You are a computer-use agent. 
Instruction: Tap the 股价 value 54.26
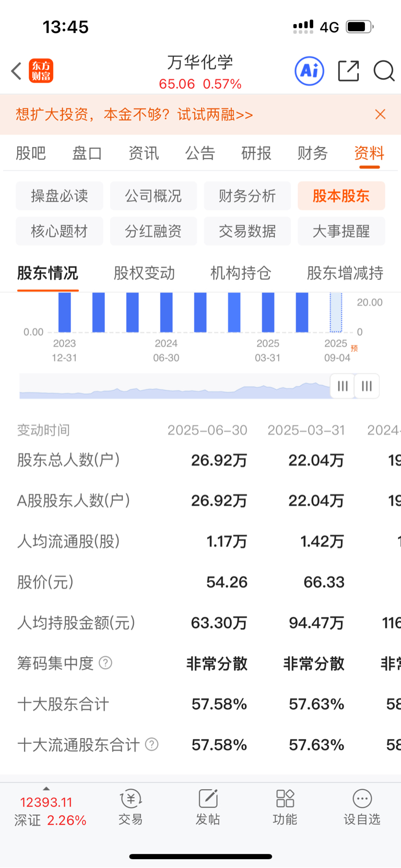pos(227,582)
